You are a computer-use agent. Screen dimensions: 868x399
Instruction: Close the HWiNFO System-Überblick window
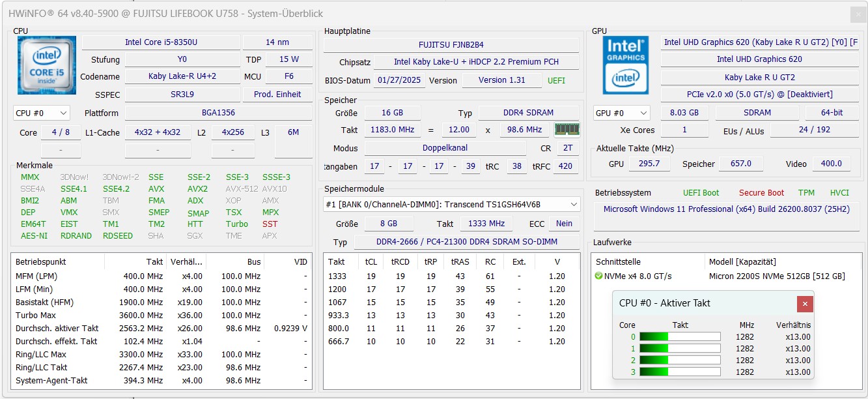pyautogui.click(x=858, y=14)
